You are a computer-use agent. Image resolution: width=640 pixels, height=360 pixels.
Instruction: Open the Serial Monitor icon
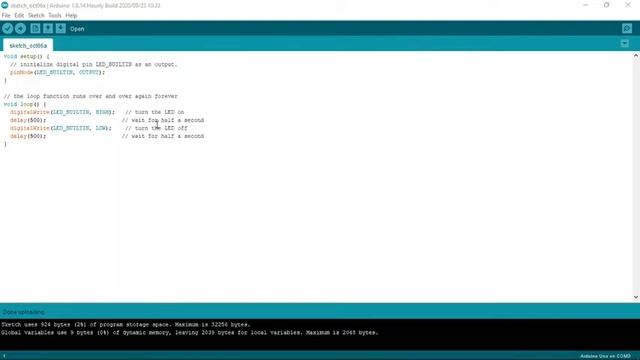coord(627,29)
